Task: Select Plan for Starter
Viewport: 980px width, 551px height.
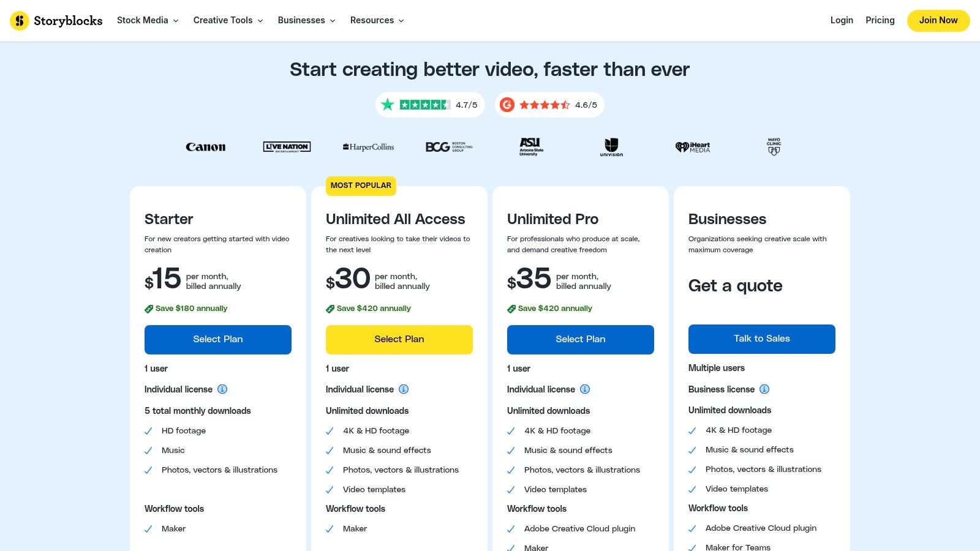Action: (x=218, y=340)
